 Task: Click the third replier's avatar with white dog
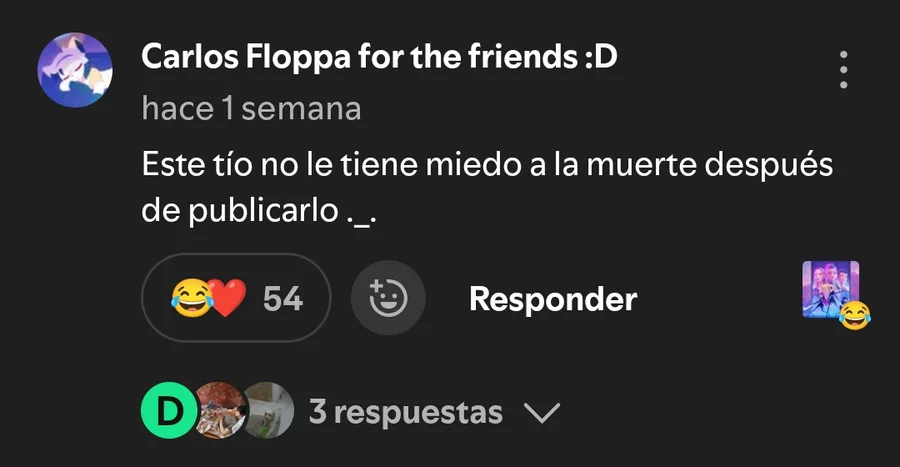click(269, 411)
